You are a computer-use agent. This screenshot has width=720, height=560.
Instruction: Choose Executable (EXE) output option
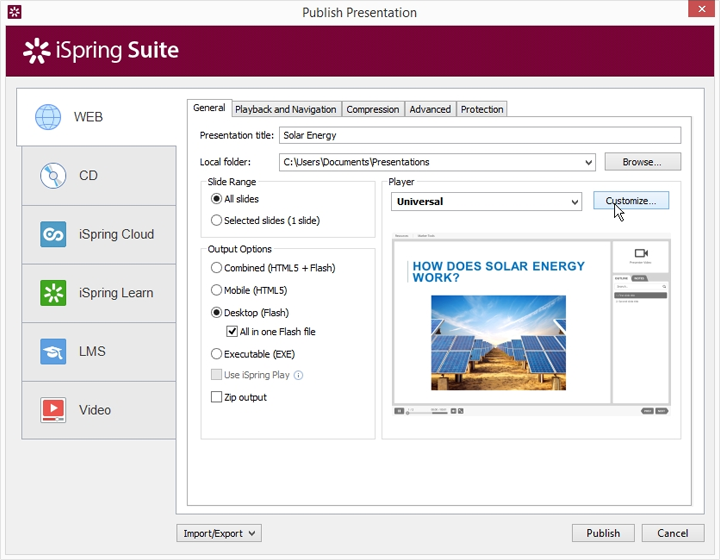(216, 354)
